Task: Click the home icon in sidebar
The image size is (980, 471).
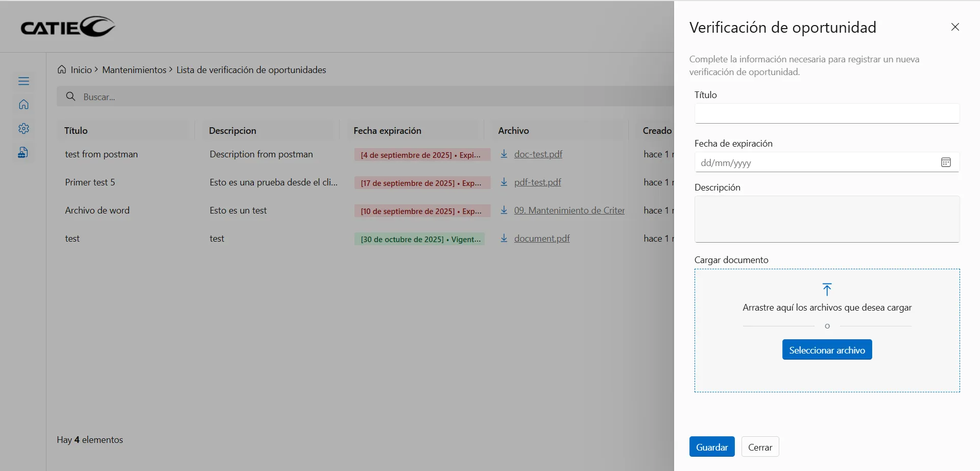Action: [x=23, y=105]
